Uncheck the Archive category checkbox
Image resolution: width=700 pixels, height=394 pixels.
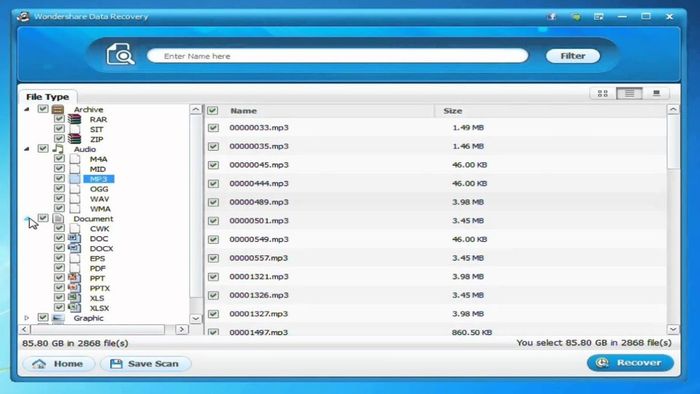pos(43,108)
